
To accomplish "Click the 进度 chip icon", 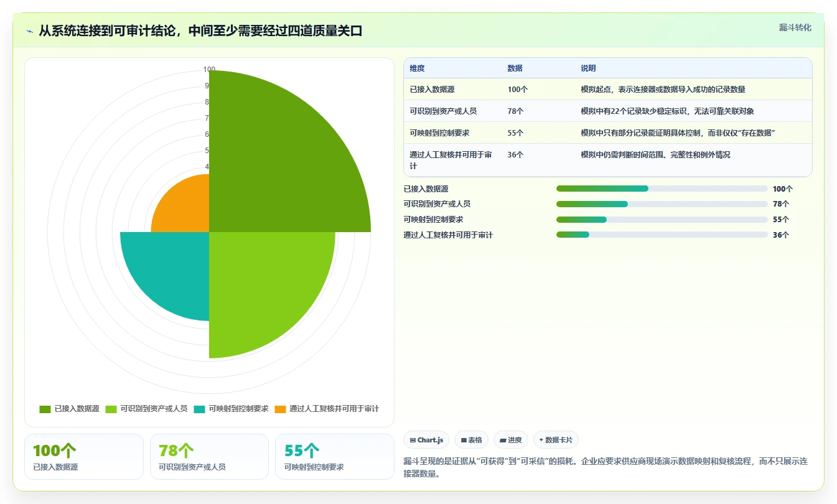I will point(503,440).
